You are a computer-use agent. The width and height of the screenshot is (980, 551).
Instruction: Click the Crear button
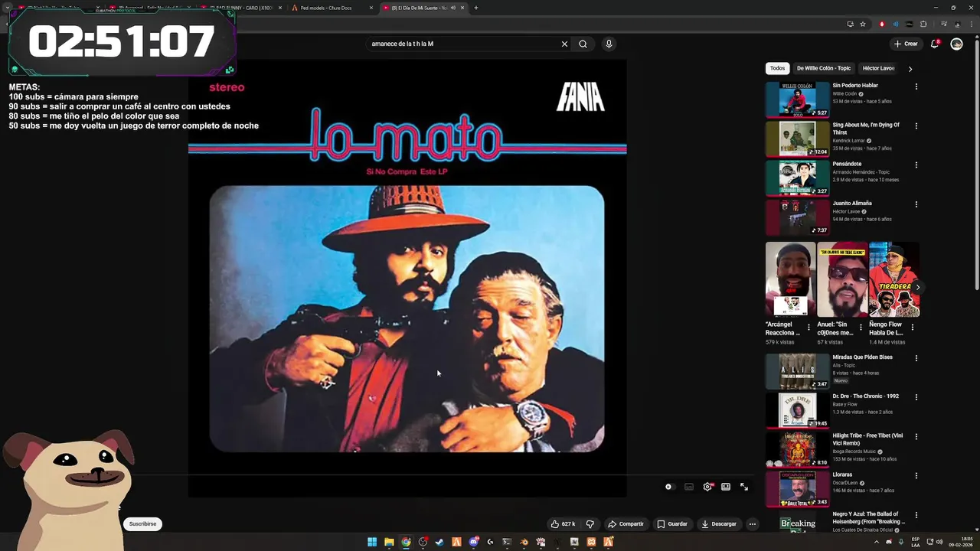click(906, 44)
